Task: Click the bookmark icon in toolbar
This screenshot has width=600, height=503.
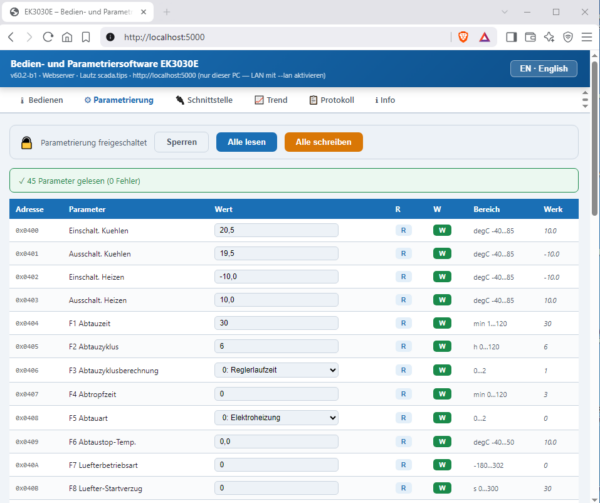Action: pos(86,37)
